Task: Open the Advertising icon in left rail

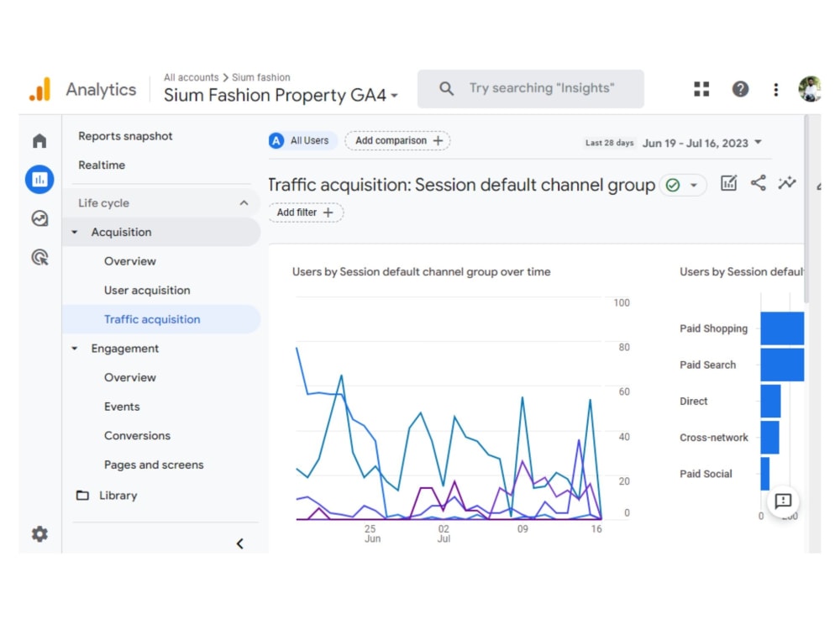Action: pos(39,258)
